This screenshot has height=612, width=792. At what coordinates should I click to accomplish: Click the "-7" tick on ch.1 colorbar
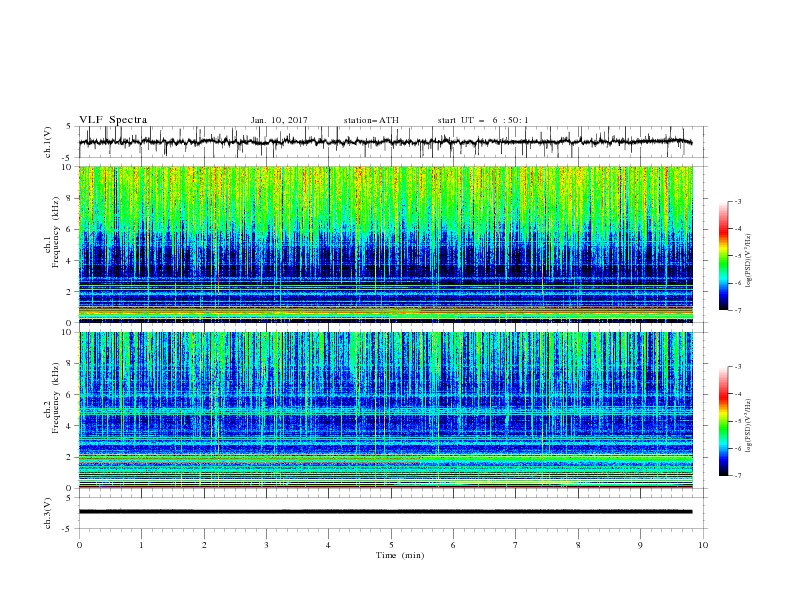point(737,310)
